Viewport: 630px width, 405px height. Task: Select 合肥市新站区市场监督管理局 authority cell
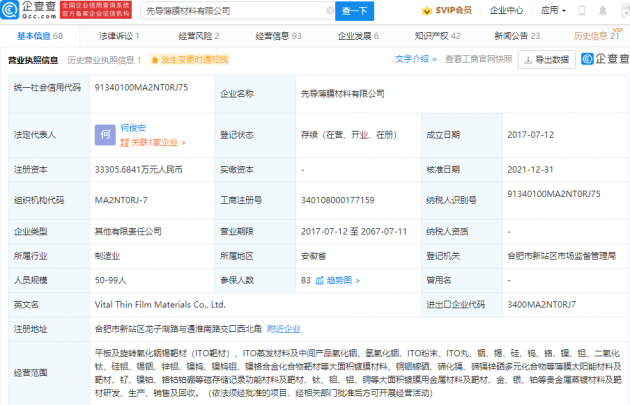(561, 256)
